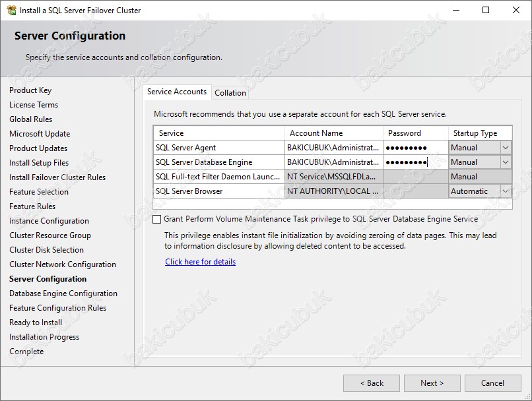Click the Service column header
This screenshot has width=532, height=401.
pos(219,133)
